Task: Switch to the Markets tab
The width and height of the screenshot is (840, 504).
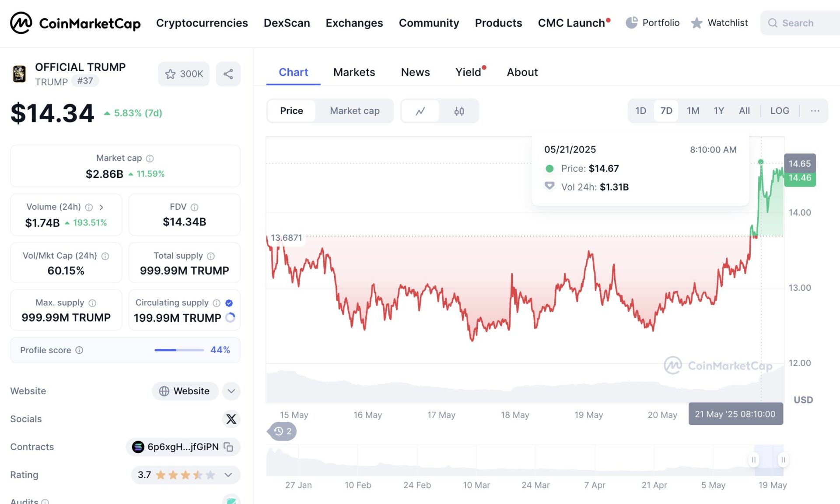Action: (x=354, y=72)
